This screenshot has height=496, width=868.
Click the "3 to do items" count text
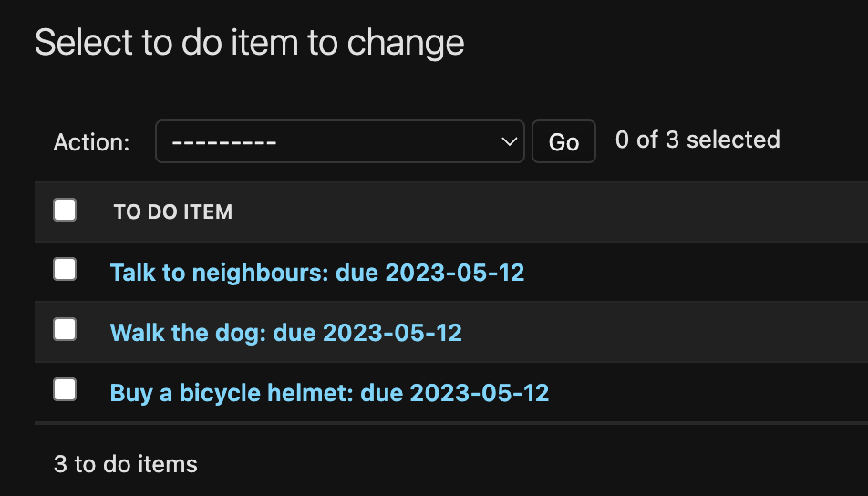[x=126, y=464]
